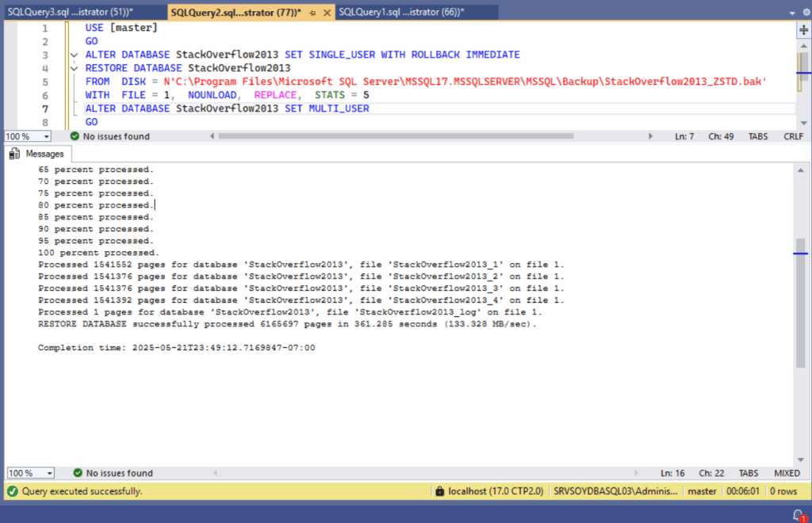Click the green checkmark next to No issues found
Screen dimensions: 812x523
pos(73,136)
